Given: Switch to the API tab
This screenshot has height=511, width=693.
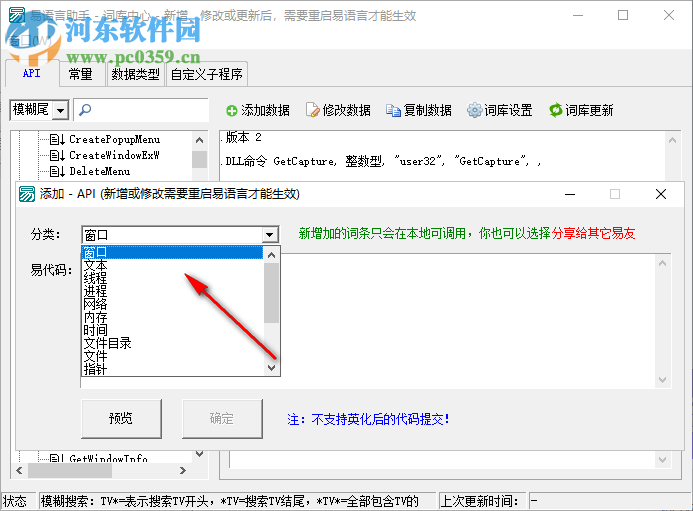Looking at the screenshot, I should point(32,73).
